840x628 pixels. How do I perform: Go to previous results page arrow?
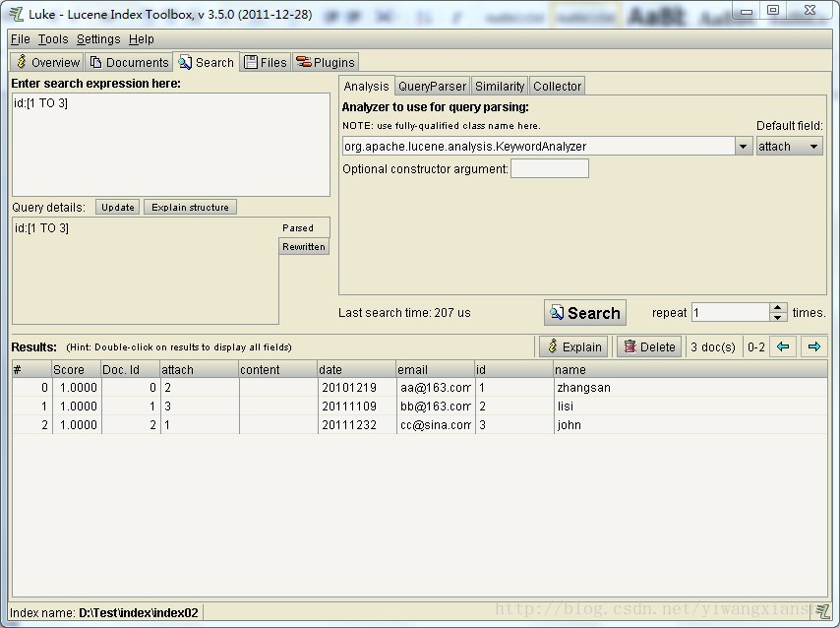(783, 346)
